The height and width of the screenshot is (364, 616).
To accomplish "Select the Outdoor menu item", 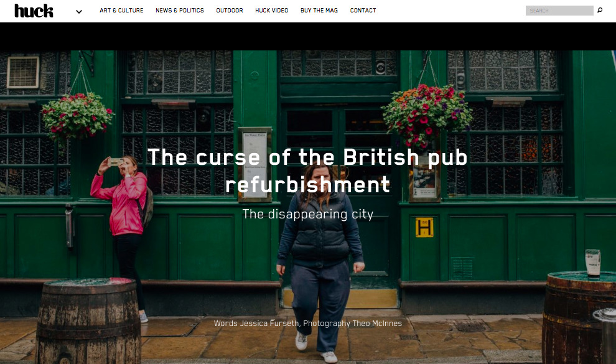I will coord(230,11).
